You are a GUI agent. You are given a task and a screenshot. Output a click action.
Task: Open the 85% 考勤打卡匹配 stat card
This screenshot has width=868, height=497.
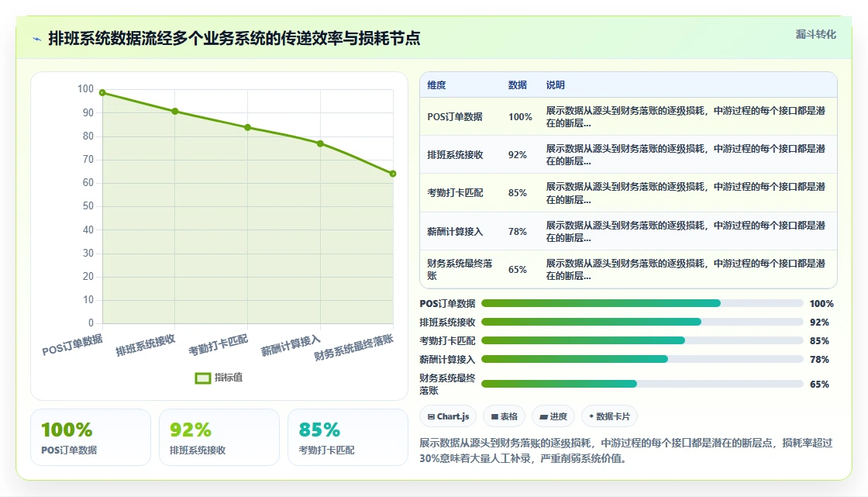pos(348,437)
